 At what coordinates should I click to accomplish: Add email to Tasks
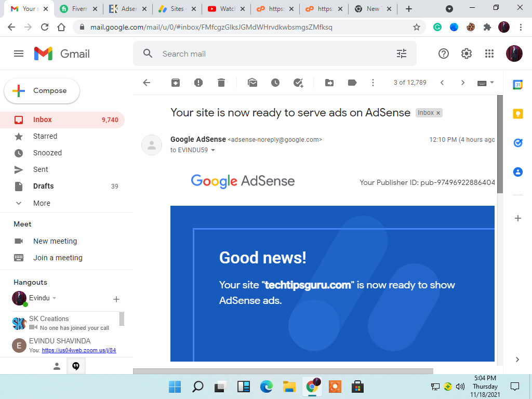coord(298,83)
